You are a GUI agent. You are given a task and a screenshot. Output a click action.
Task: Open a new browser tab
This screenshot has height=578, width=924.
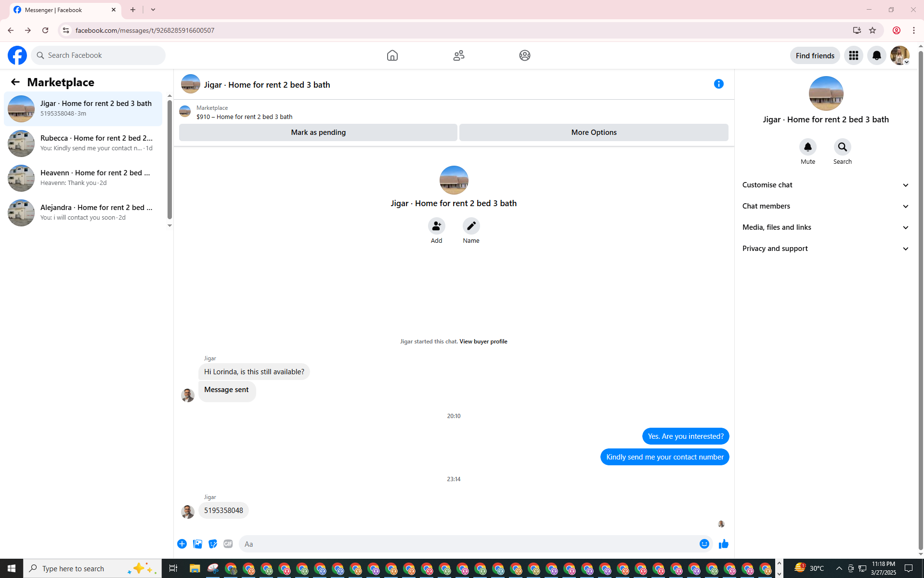coord(133,10)
